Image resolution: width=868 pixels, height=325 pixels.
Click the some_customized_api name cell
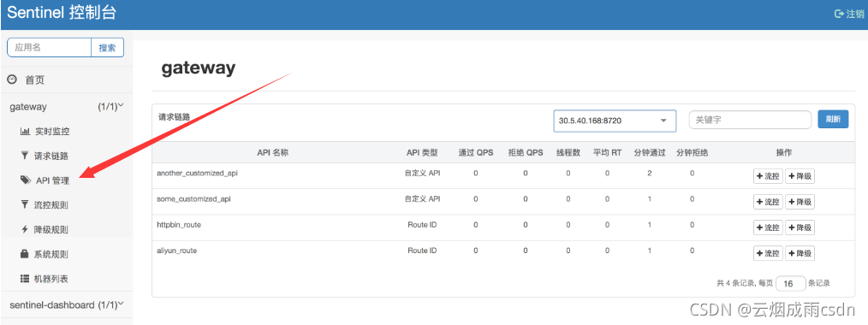coord(193,199)
